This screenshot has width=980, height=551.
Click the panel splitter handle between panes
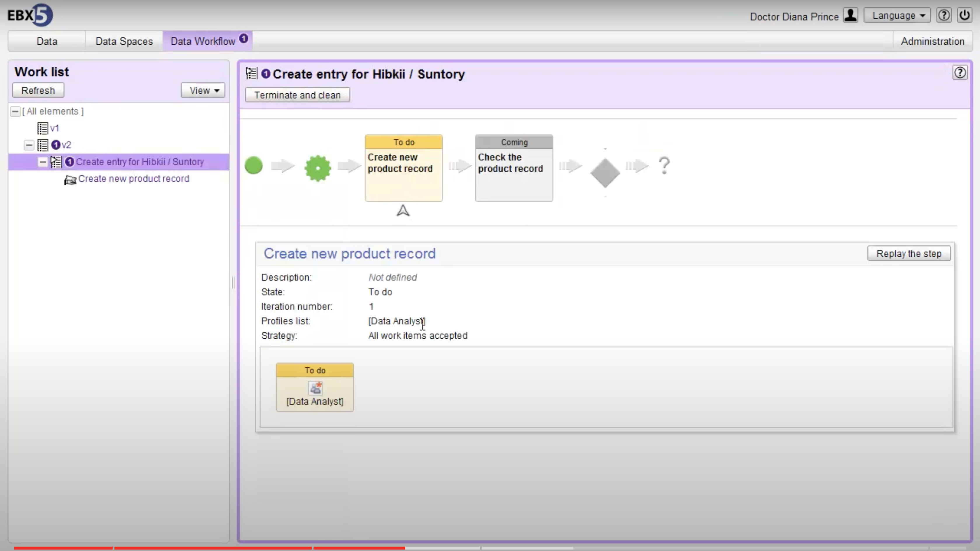pyautogui.click(x=233, y=283)
